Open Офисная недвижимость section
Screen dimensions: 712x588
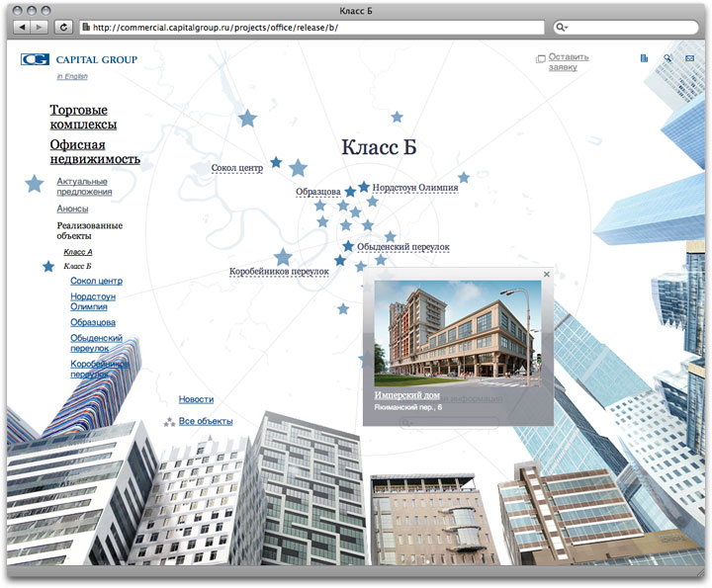tap(95, 152)
